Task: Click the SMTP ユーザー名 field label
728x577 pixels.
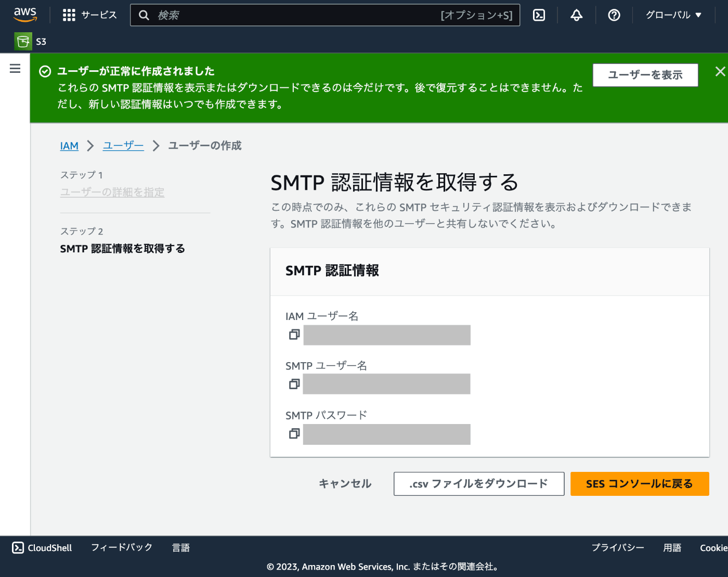Action: click(x=327, y=366)
